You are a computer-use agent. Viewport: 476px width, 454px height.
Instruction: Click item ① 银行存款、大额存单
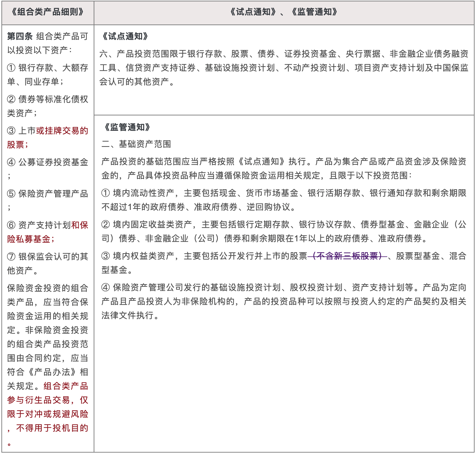tap(48, 75)
